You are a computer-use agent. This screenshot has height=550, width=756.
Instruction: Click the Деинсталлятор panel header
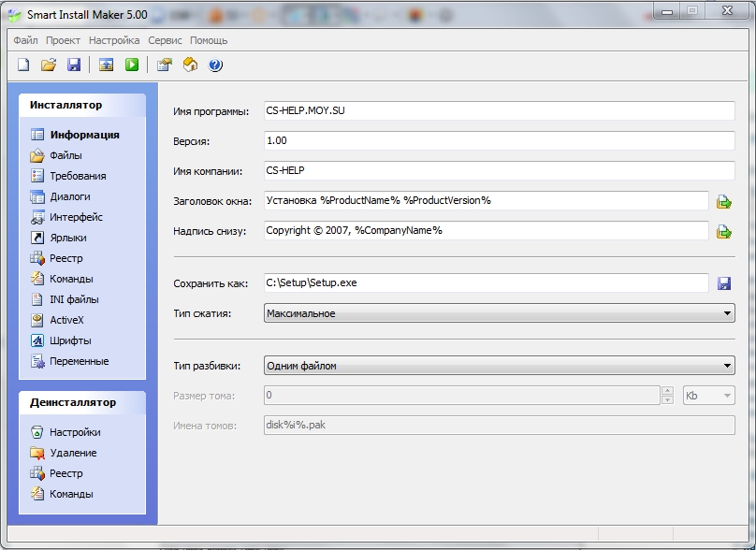coord(82,402)
